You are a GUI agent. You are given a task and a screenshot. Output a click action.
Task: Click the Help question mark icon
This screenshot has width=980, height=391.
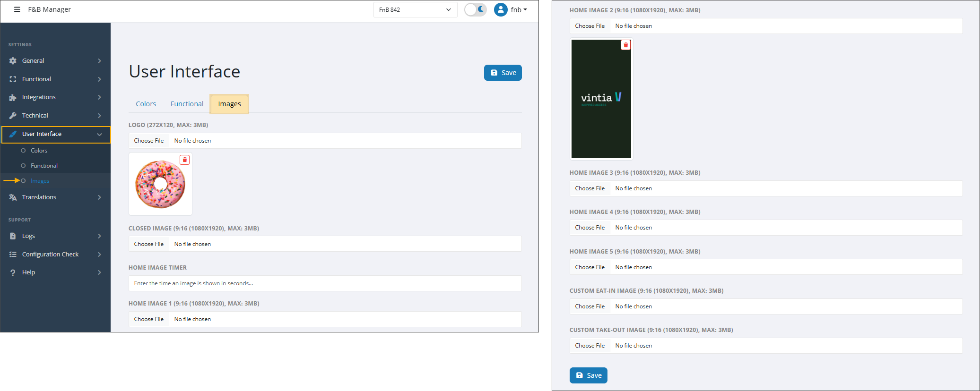coord(13,272)
